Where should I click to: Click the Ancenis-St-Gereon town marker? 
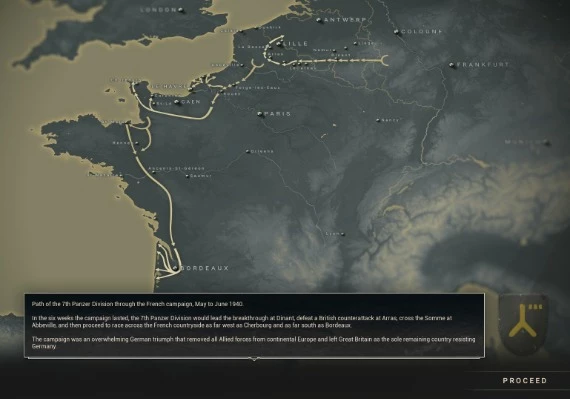(154, 172)
